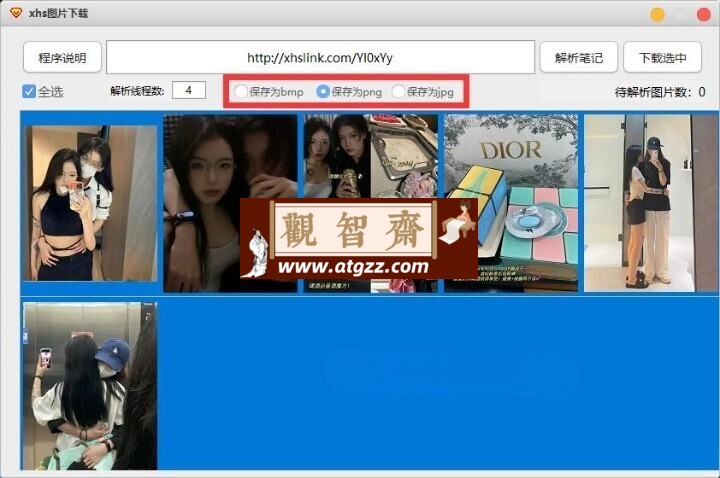Open the 程序说明 program instructions button
720x478 pixels.
62,57
